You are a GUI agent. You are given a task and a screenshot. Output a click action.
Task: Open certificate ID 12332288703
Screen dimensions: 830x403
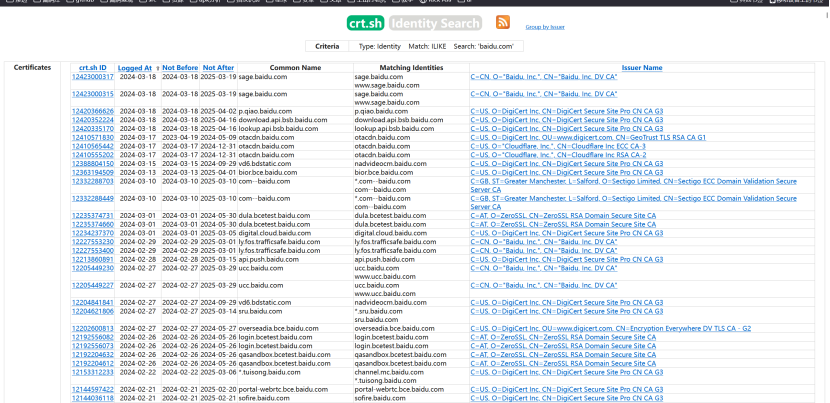[x=93, y=181]
